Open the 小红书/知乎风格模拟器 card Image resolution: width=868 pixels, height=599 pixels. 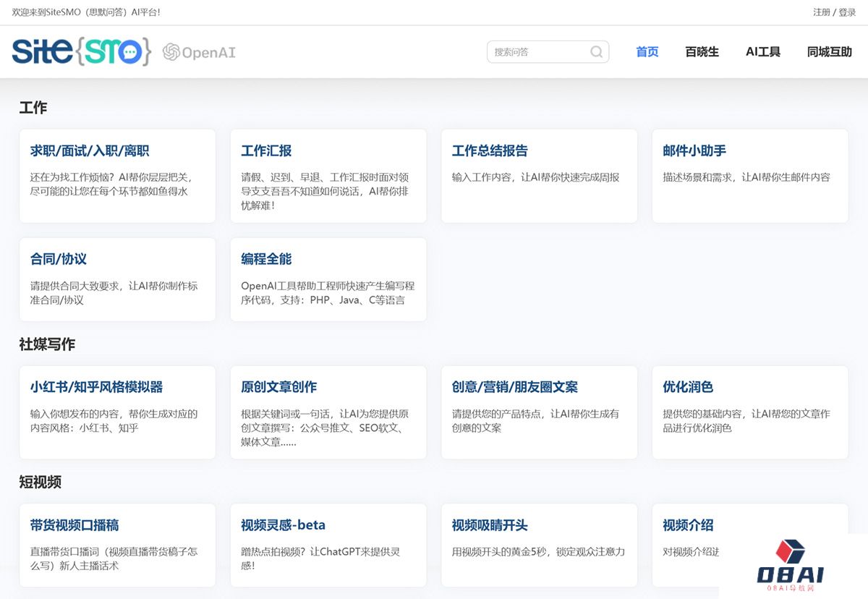117,412
